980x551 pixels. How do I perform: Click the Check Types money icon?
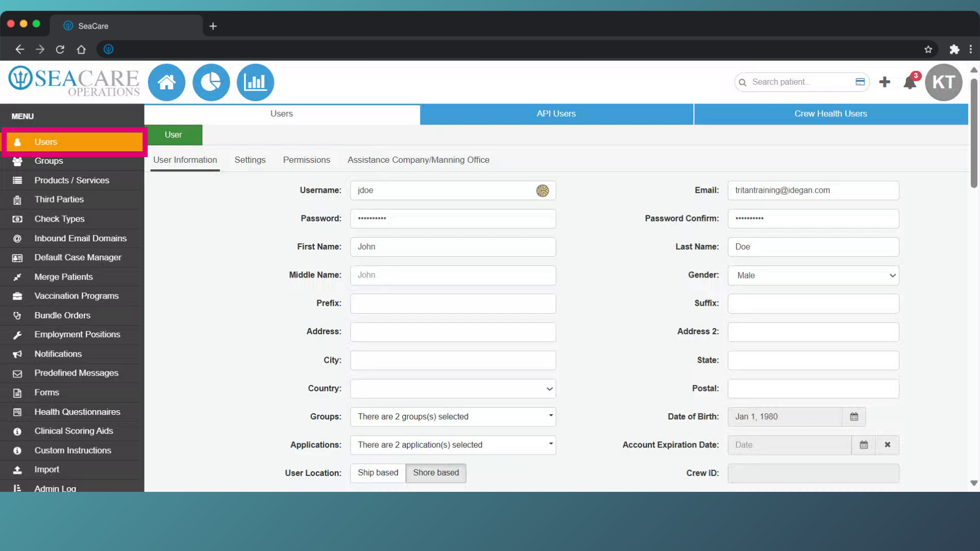(17, 219)
